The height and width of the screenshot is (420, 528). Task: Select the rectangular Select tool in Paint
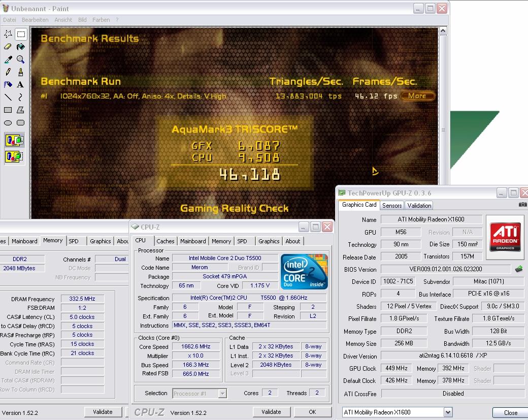click(21, 34)
